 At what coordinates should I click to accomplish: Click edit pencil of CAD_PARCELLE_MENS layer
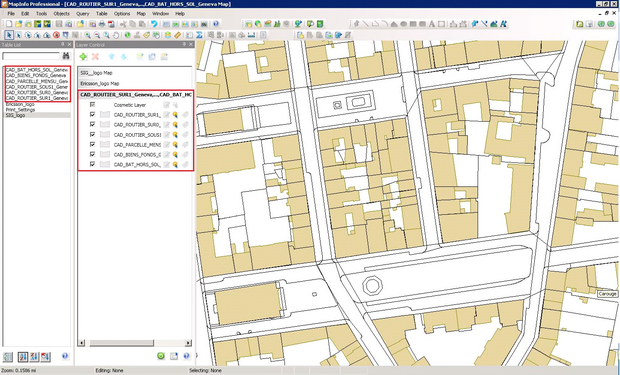pyautogui.click(x=166, y=145)
